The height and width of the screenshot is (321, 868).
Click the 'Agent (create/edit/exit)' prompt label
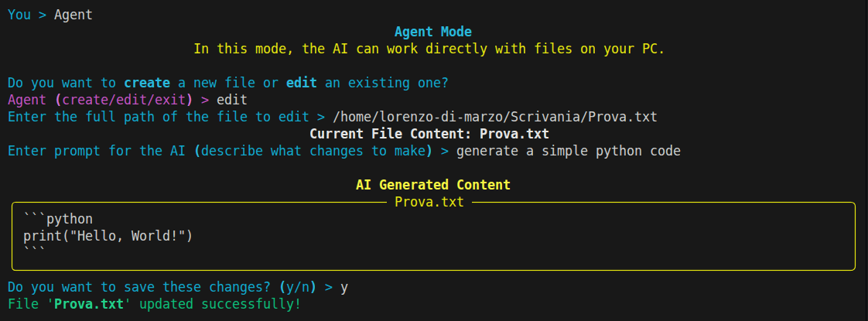click(101, 101)
